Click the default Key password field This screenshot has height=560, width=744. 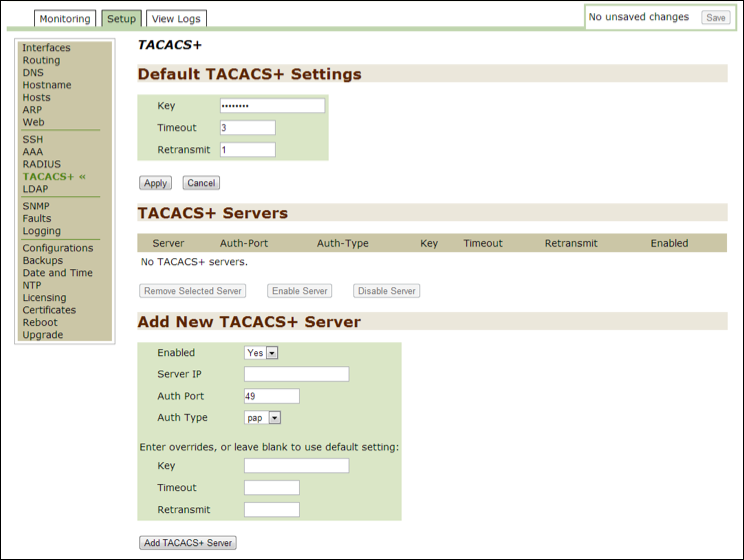point(272,106)
